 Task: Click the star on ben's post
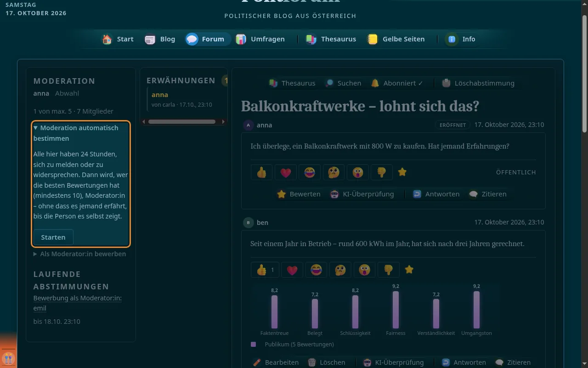tap(409, 270)
